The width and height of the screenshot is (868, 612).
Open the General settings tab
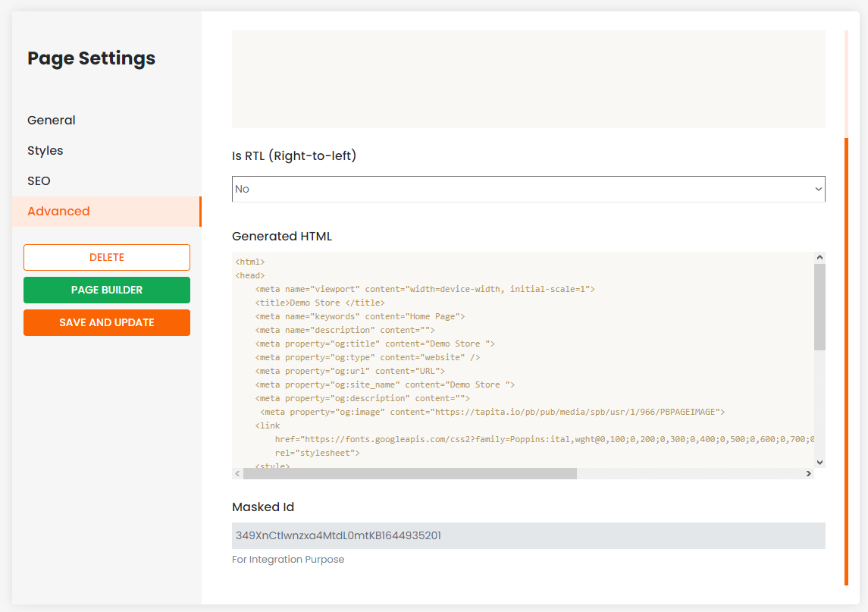[52, 121]
